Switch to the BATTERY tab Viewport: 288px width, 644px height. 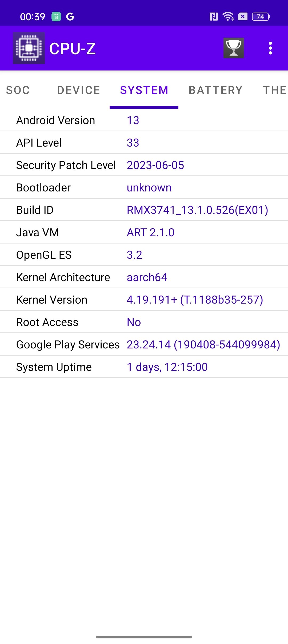[x=215, y=90]
